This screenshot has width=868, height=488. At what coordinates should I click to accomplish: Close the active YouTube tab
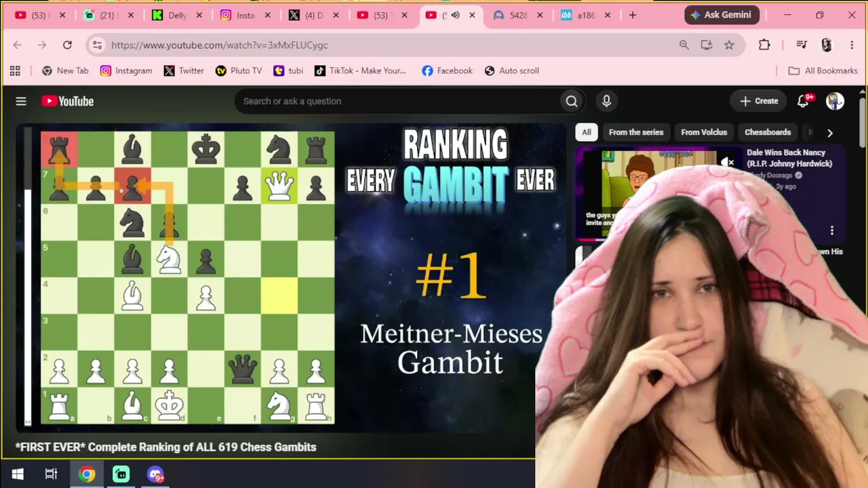tap(472, 15)
